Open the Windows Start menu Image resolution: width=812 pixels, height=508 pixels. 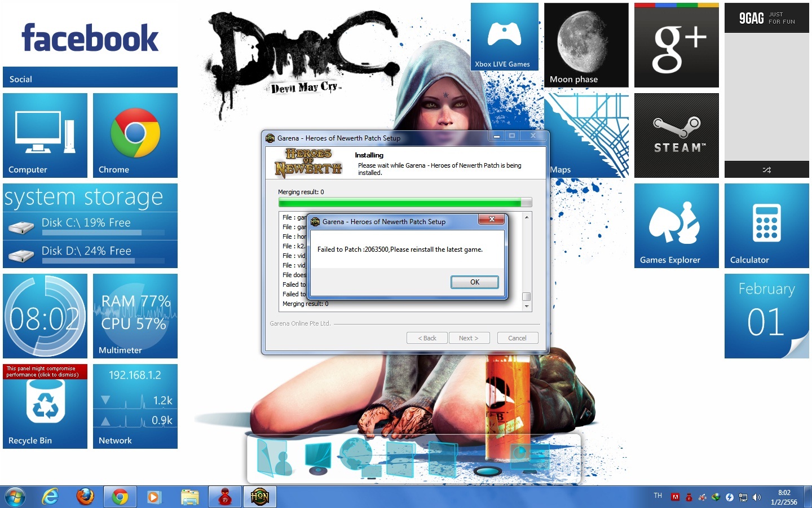(15, 497)
